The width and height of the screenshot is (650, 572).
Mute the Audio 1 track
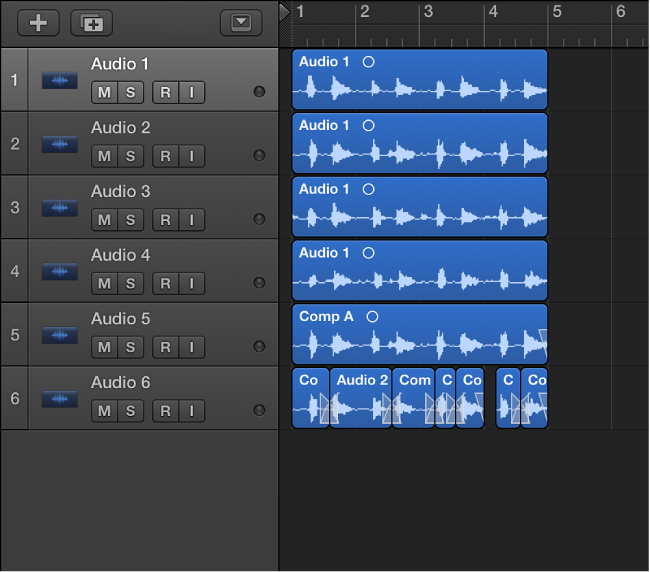(x=104, y=93)
